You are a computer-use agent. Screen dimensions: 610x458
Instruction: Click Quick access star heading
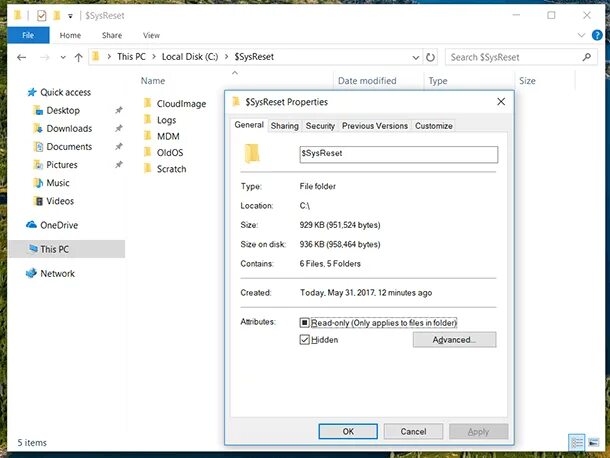pyautogui.click(x=65, y=92)
